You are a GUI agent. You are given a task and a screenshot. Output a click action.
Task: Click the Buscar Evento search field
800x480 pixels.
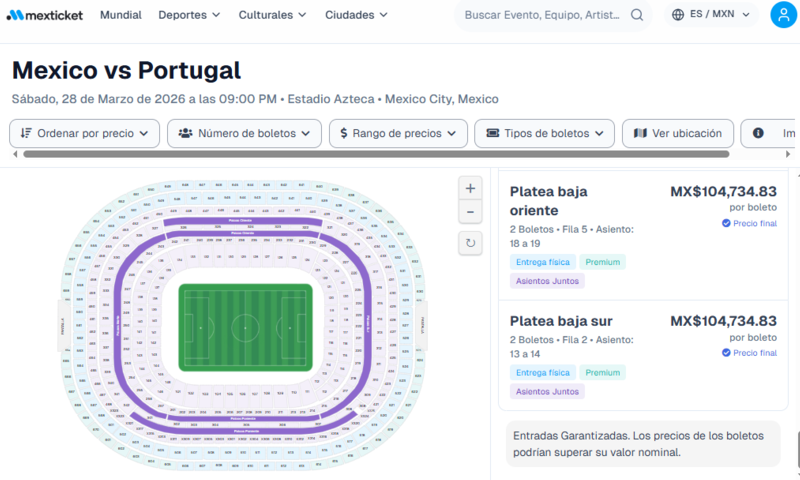pos(543,15)
